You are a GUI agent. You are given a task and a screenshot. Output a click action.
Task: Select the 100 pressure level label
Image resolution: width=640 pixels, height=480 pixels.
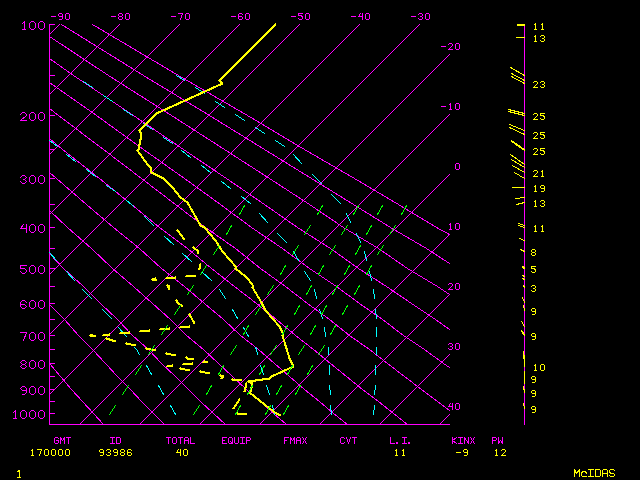[33, 25]
